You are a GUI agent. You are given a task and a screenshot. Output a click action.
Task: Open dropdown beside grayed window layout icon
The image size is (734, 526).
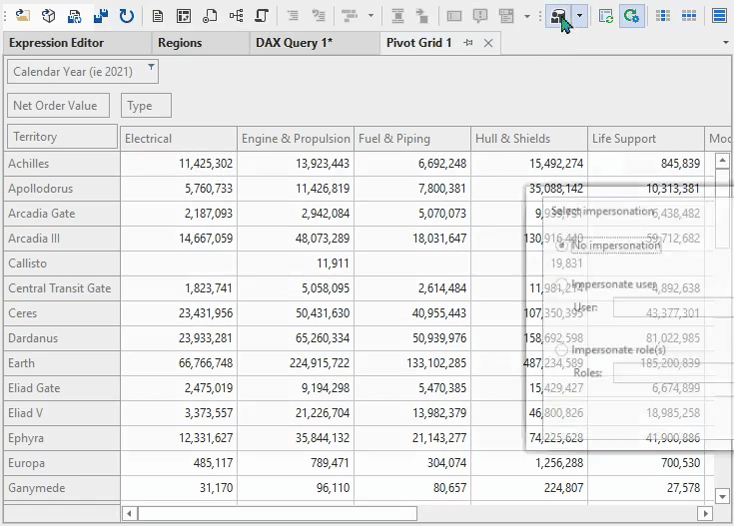[527, 16]
